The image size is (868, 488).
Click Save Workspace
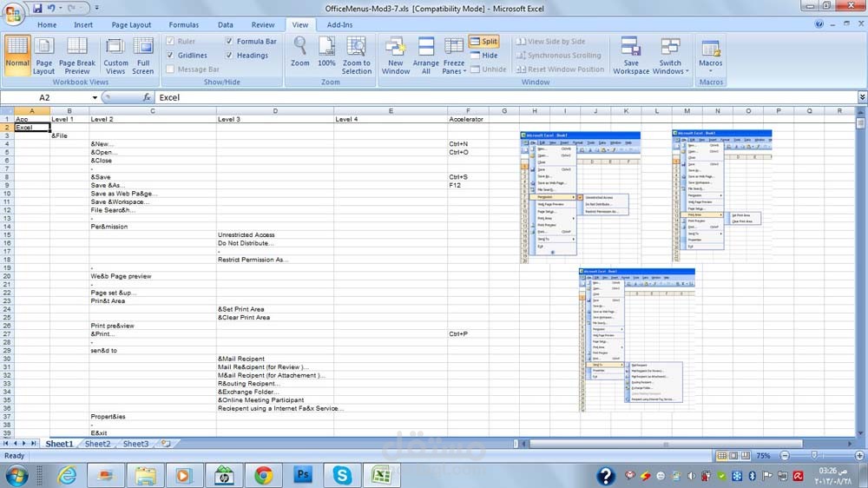[631, 56]
